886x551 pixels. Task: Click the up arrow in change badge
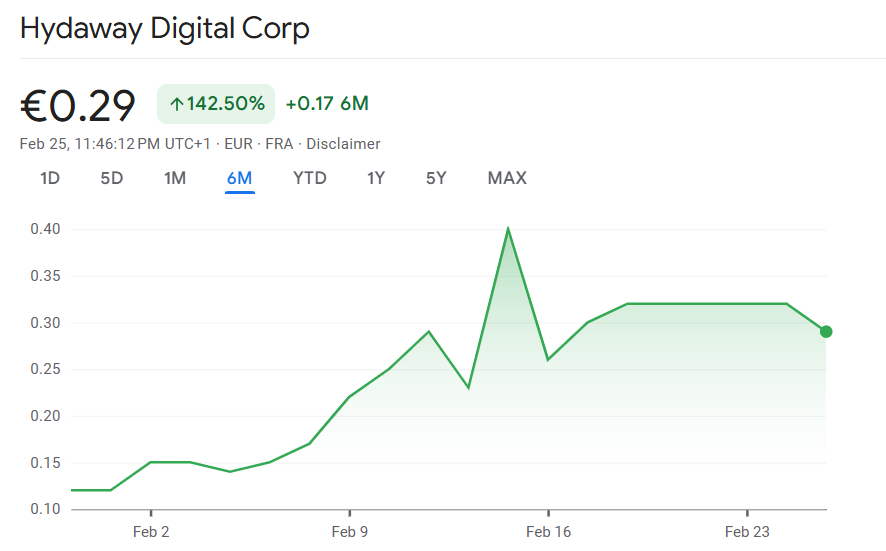(177, 104)
